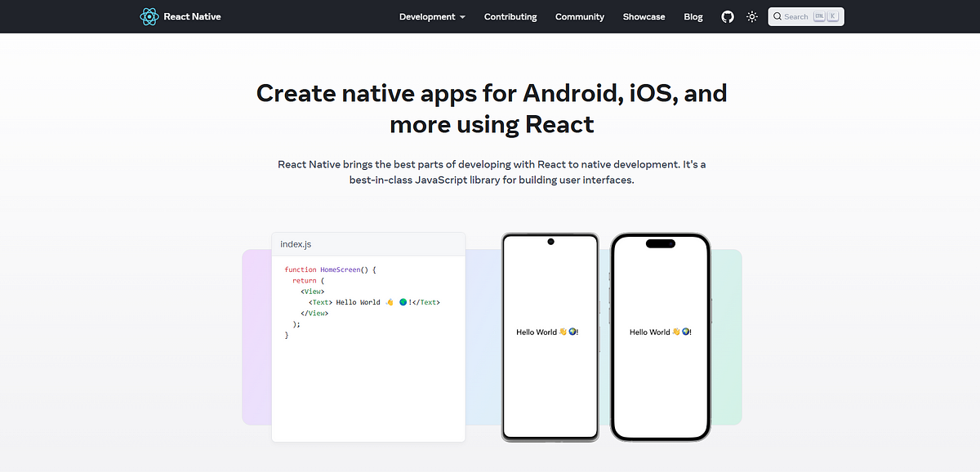Click the magnifier icon in search box
980x472 pixels.
(777, 16)
